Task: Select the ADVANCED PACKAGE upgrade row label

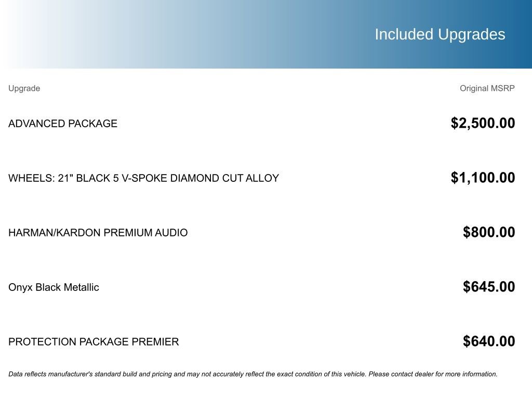Action: point(63,124)
